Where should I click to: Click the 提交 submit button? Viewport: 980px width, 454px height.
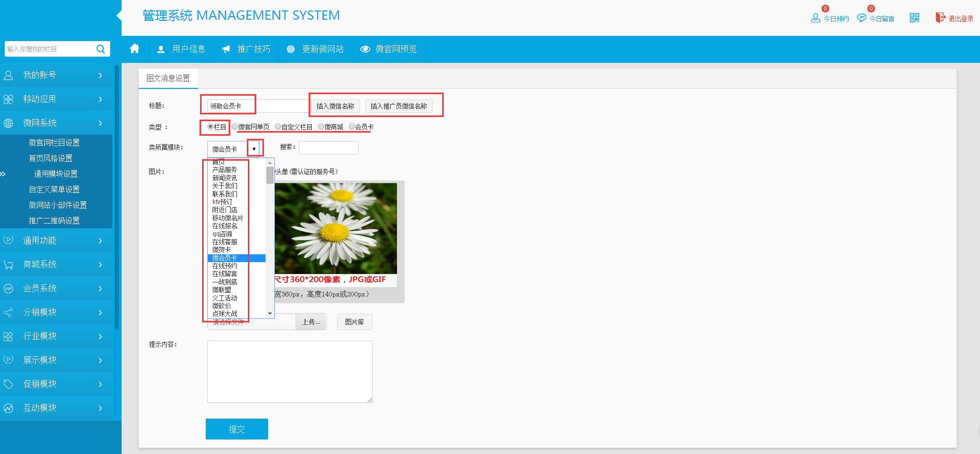pos(236,429)
